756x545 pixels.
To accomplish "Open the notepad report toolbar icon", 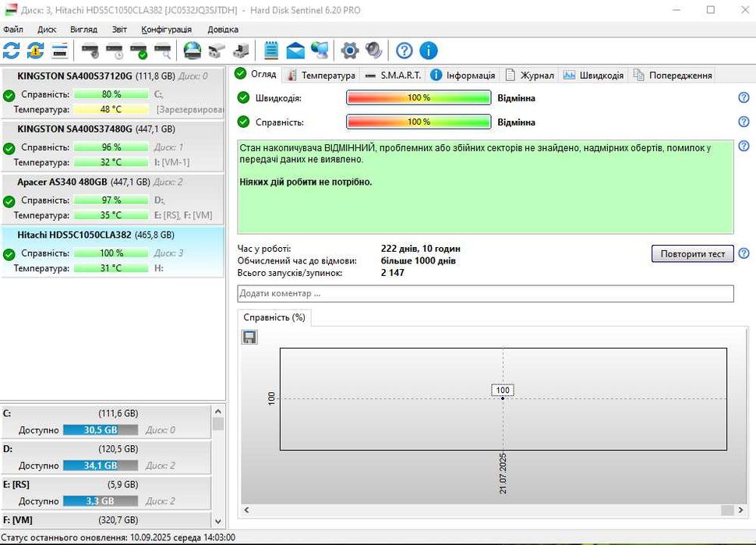I will (x=271, y=50).
